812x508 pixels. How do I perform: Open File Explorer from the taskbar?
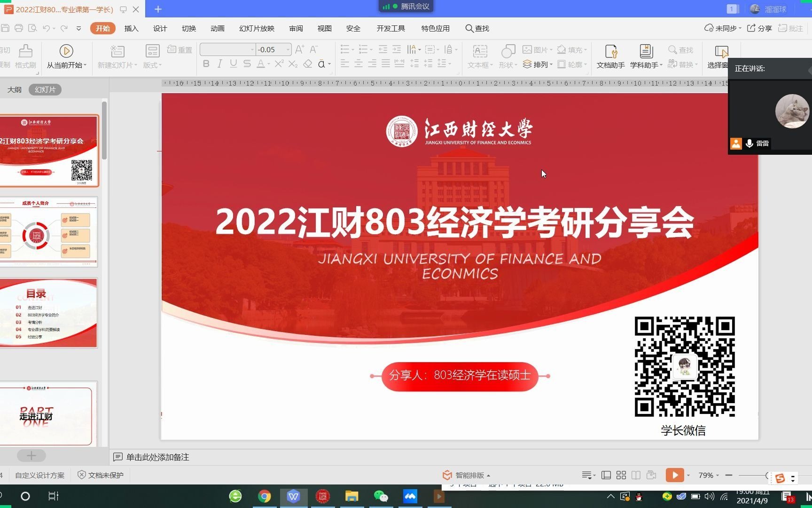pyautogui.click(x=351, y=496)
